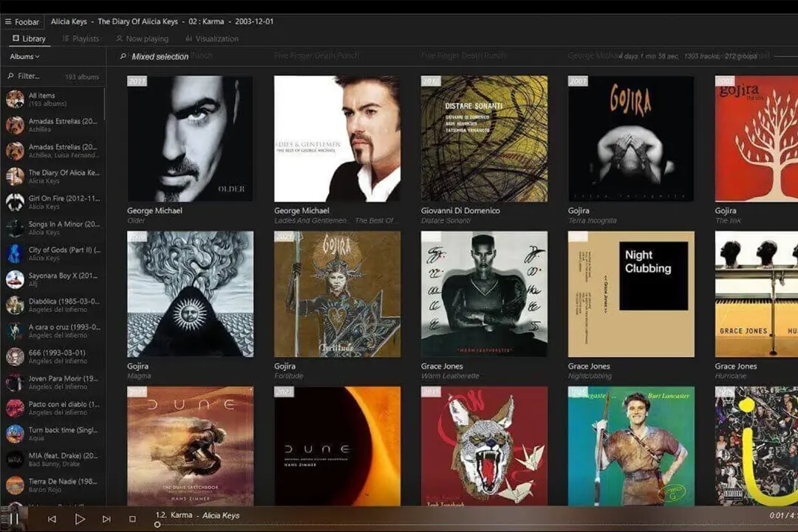Click the Older album title text
Screen dimensions: 798x532
coord(136,220)
